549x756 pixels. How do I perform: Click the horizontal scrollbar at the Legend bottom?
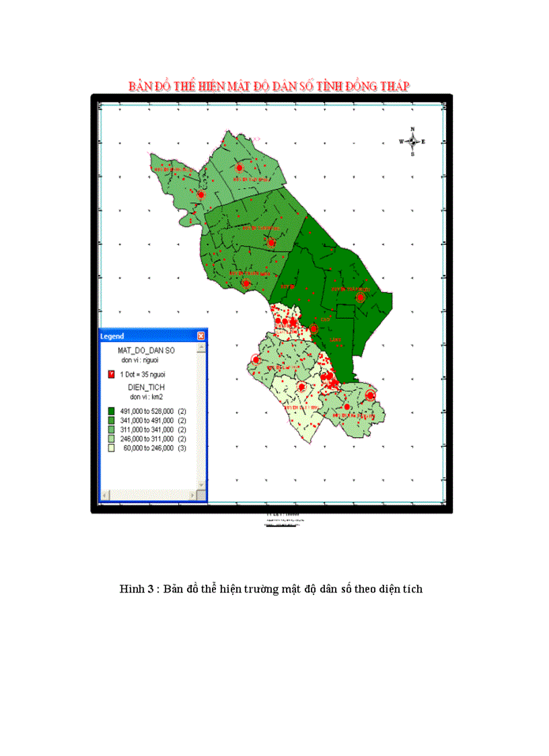(x=151, y=495)
